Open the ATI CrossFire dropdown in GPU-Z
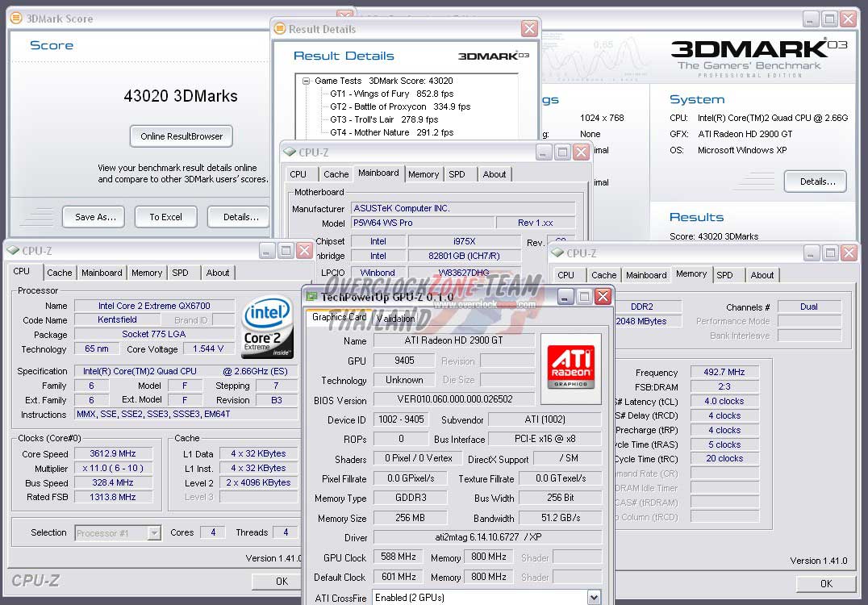This screenshot has height=605, width=868. pyautogui.click(x=594, y=597)
